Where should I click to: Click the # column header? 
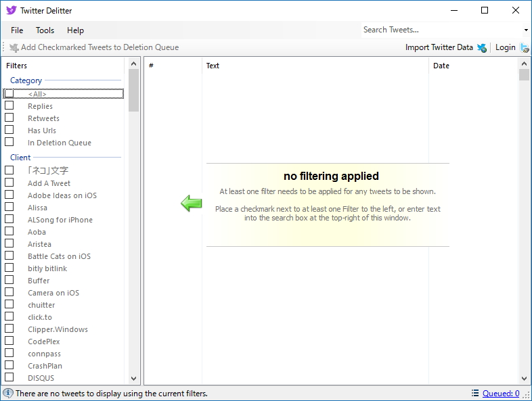(x=173, y=66)
